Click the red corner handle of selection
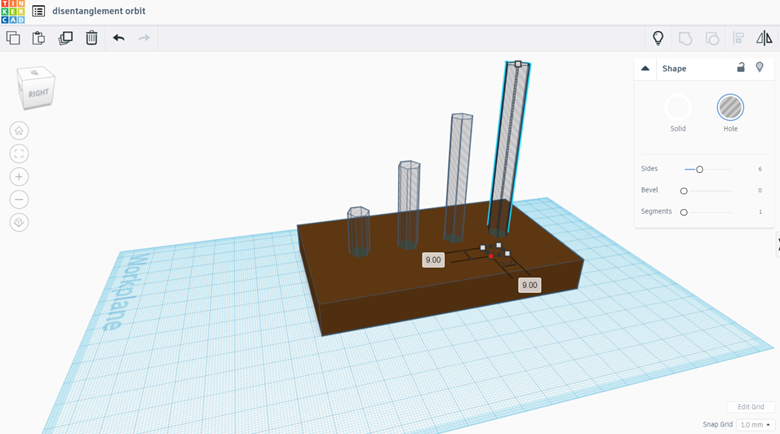The image size is (780, 434). 490,256
